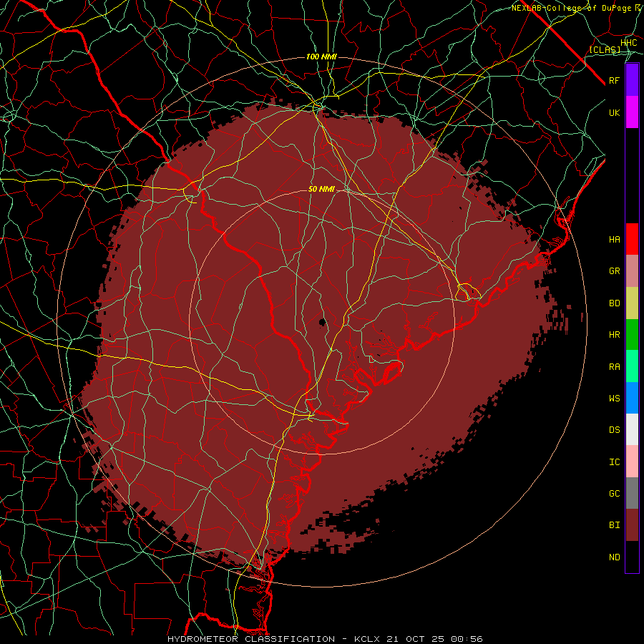
Task: Click the 50 NMI range ring label
Action: (321, 190)
